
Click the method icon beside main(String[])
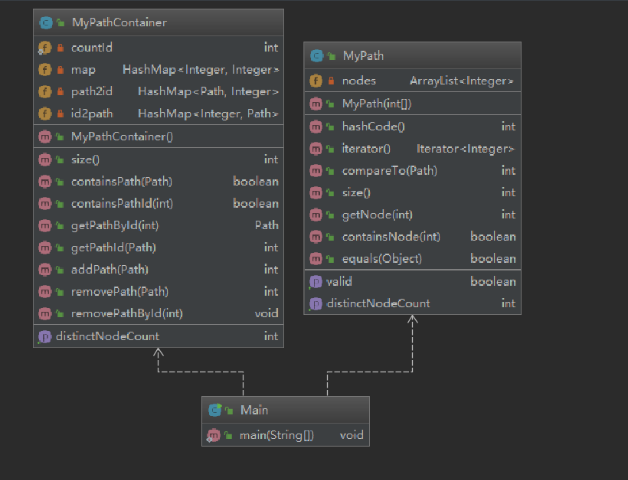[213, 435]
